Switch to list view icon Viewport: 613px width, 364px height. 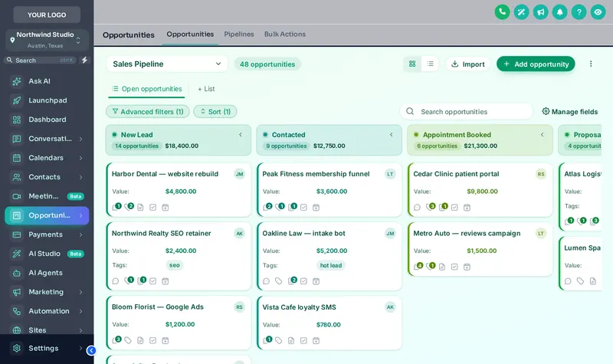click(x=430, y=64)
